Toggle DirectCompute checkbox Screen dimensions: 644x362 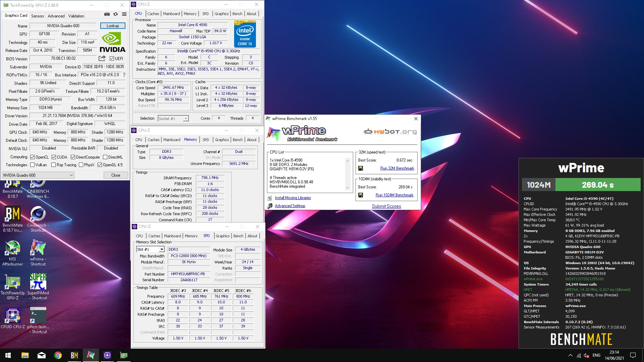(73, 157)
